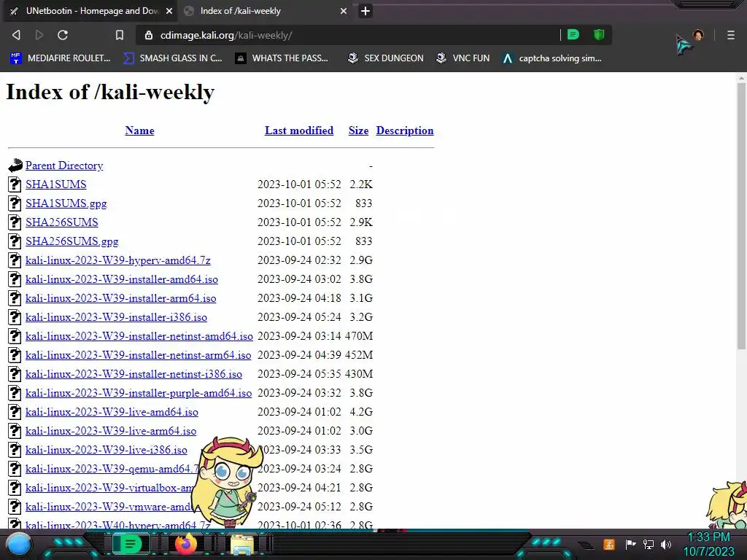Download kali-linux-2023-W39-live-arm64.iso
The height and width of the screenshot is (560, 747).
click(111, 431)
